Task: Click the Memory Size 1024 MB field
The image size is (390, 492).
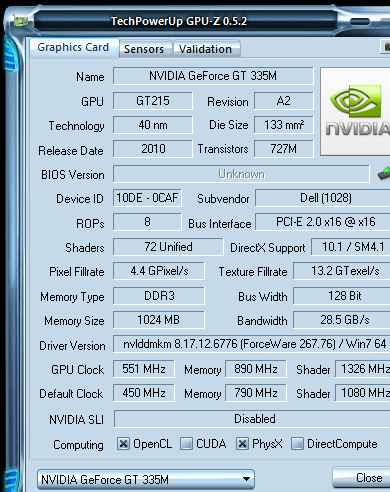Action: pyautogui.click(x=159, y=320)
